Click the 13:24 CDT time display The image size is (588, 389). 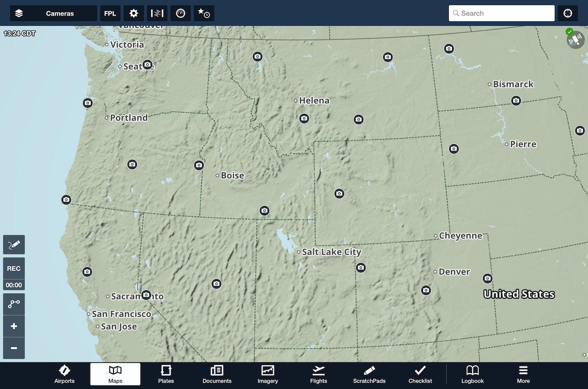(x=20, y=34)
